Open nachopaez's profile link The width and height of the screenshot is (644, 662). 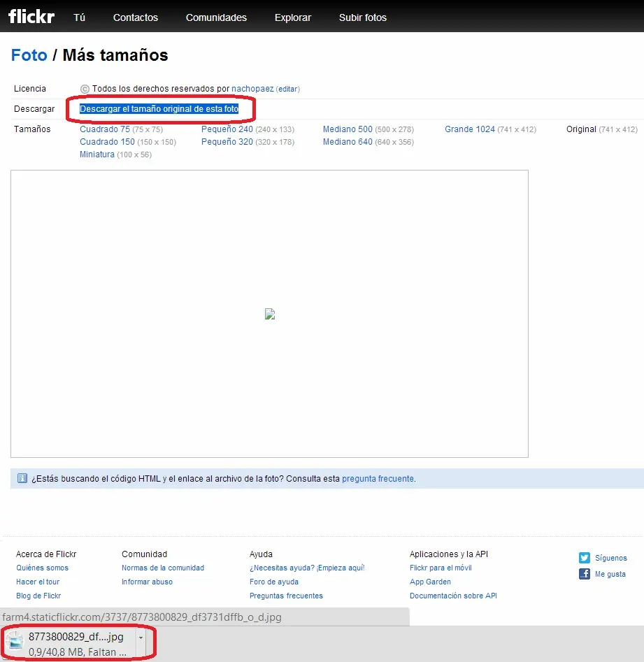(x=252, y=89)
